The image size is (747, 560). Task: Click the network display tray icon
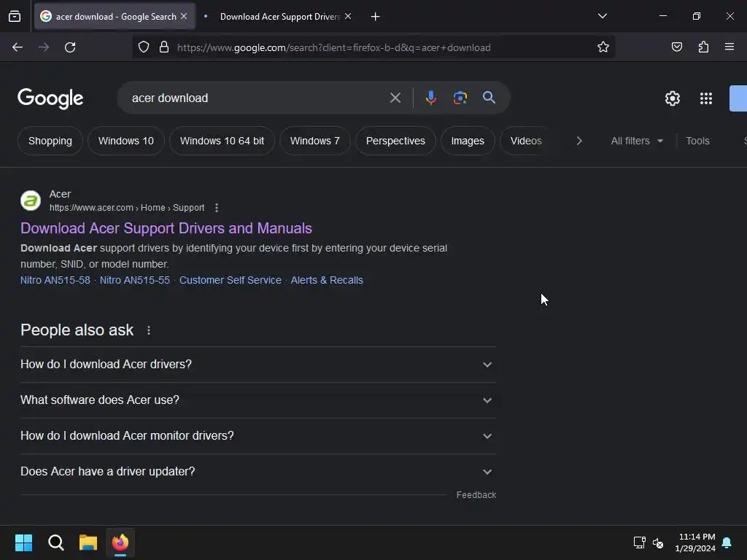click(639, 542)
